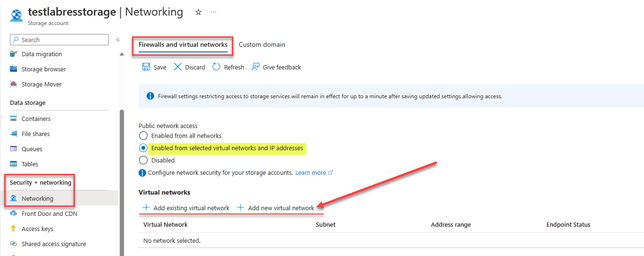Open Tables icon in sidebar
This screenshot has height=256, width=644.
pos(14,164)
